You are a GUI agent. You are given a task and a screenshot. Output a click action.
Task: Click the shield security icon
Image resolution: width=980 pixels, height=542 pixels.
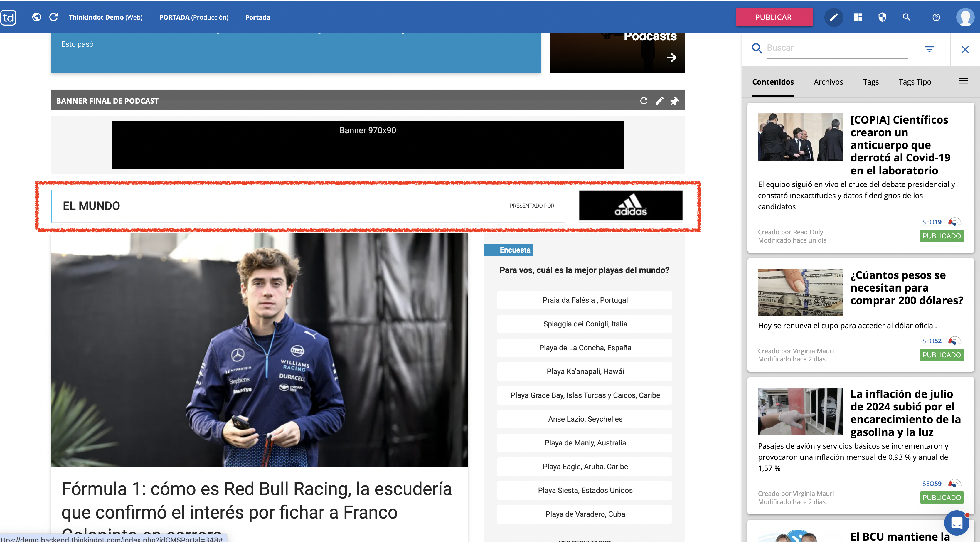click(x=882, y=17)
